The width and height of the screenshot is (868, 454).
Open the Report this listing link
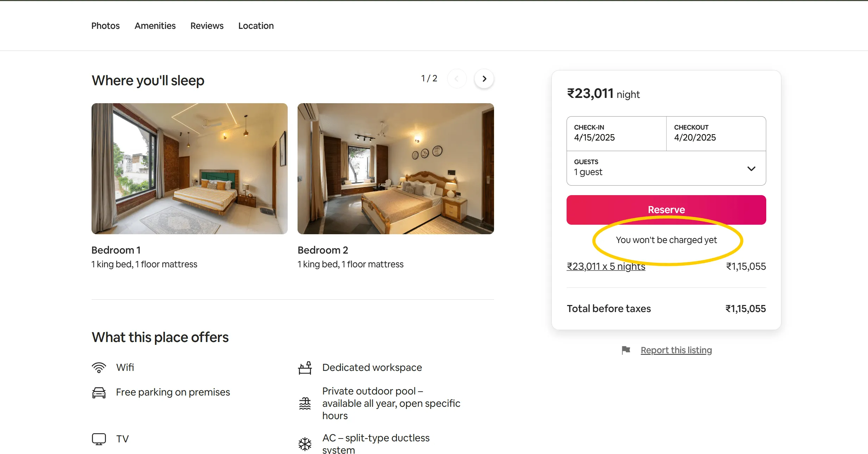pos(676,350)
